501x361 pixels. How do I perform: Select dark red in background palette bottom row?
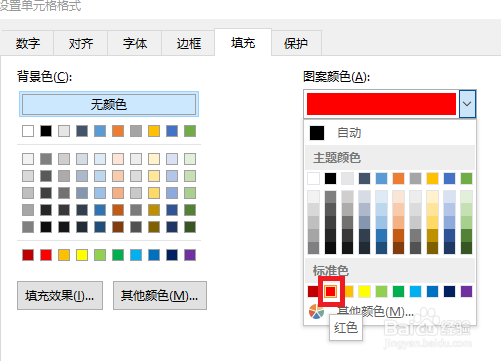(28, 255)
